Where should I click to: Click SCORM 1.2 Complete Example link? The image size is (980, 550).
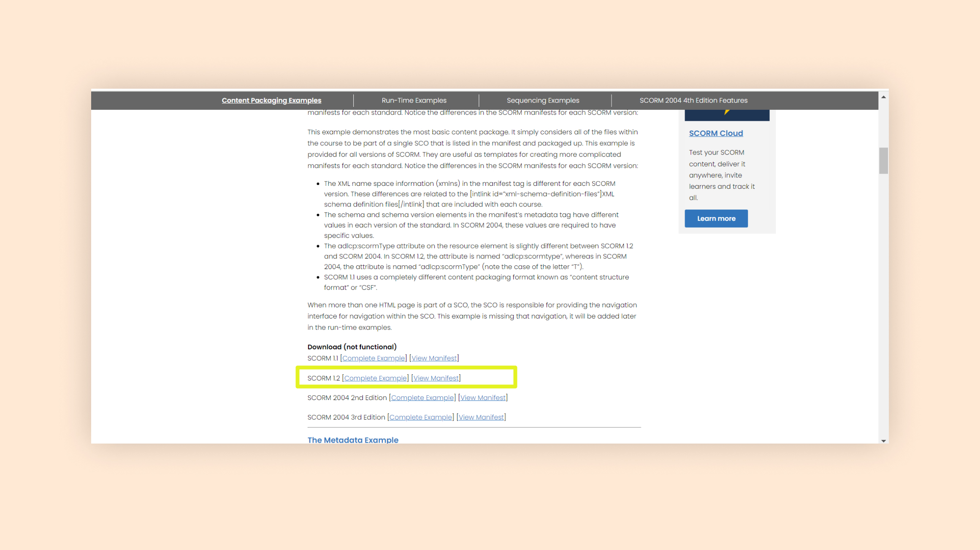pos(375,378)
